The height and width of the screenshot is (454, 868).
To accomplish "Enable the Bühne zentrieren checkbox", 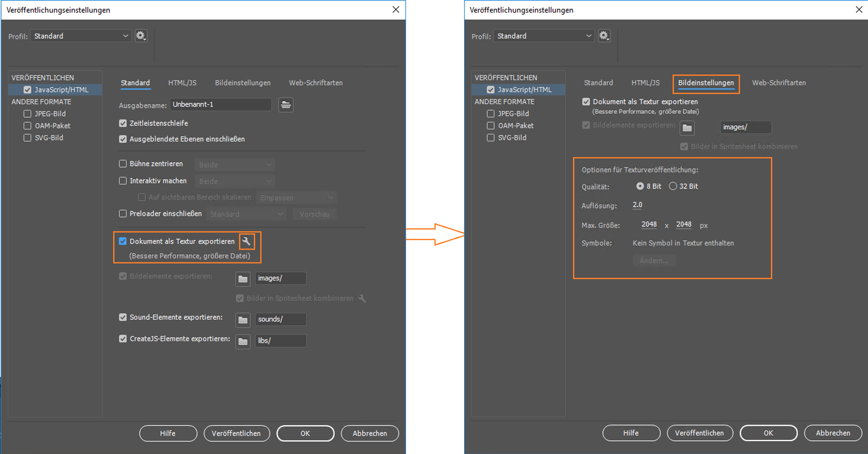I will tap(123, 163).
